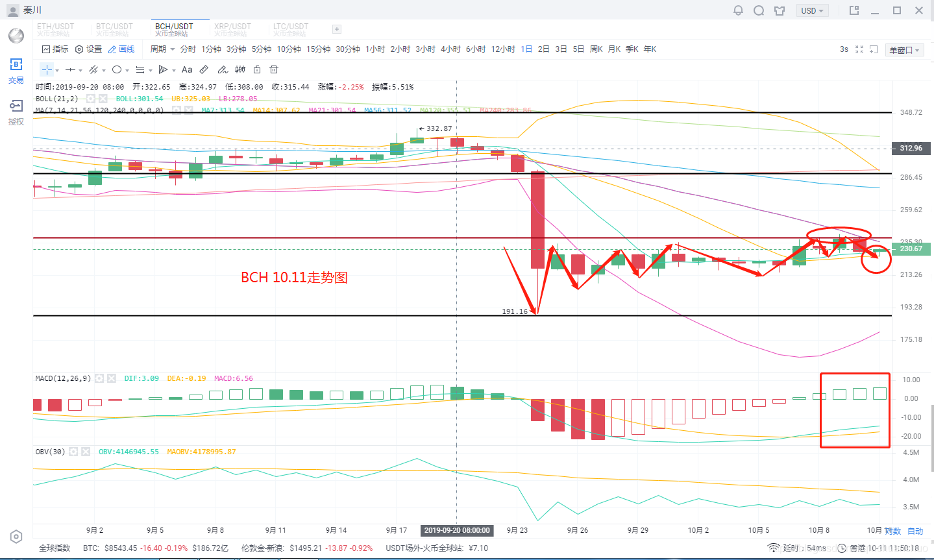This screenshot has height=560, width=934.
Task: Click the add chart window icon
Action: tap(874, 49)
